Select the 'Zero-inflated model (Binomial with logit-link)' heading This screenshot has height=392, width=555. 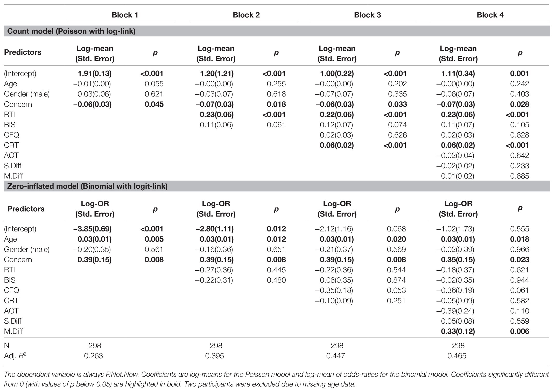(x=87, y=186)
